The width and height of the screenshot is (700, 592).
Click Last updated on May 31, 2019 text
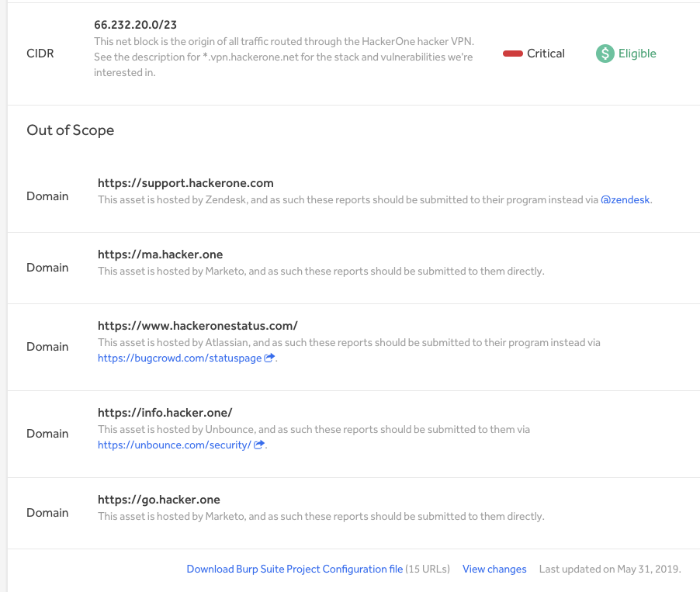pos(610,569)
